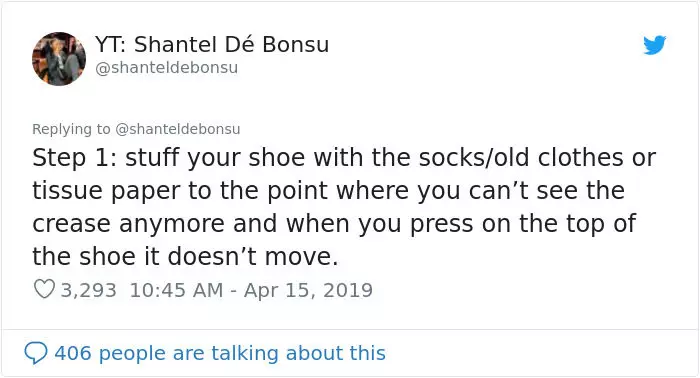Like the tweet with heart icon
Image resolution: width=700 pixels, height=378 pixels.
tap(44, 289)
